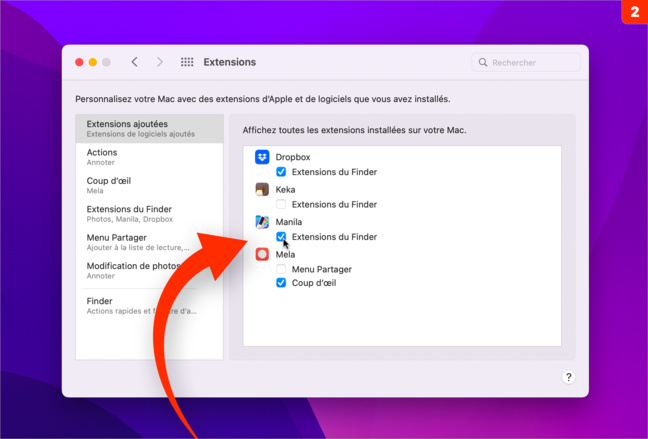Select Finder item in sidebar
Screen dimensions: 648x439
pyautogui.click(x=150, y=305)
